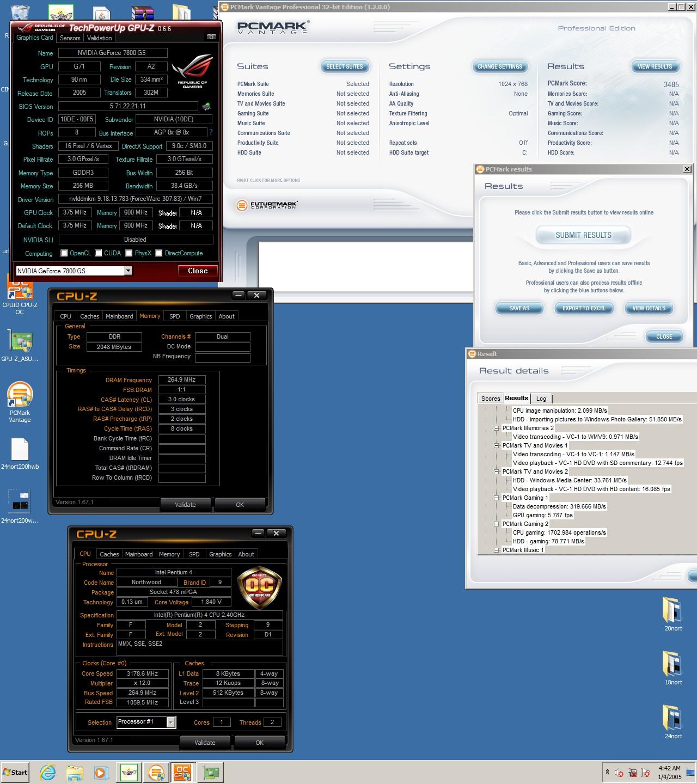Click the DRAM Frequency value field 264.9 MHz

point(182,380)
